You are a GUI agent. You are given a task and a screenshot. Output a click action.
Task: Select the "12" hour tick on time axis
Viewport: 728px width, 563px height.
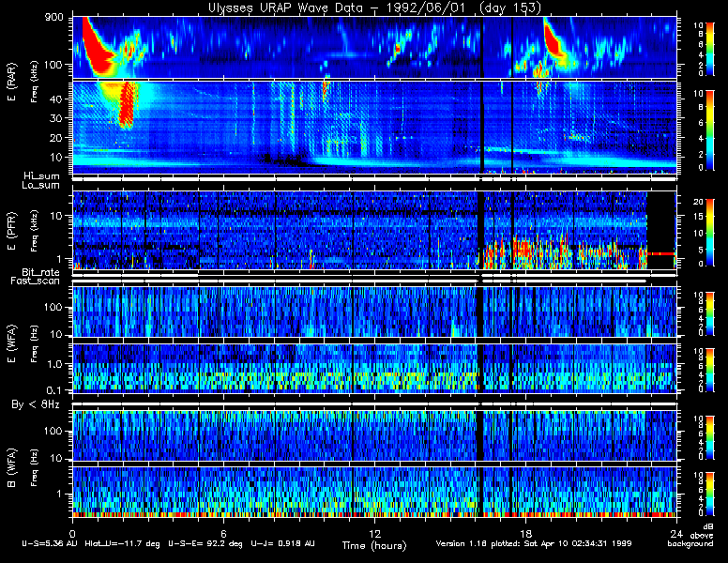374,533
